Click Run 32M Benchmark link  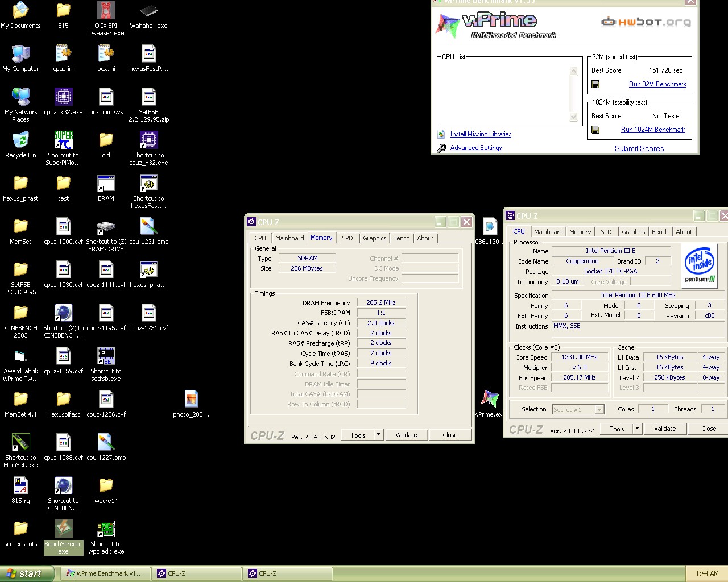657,84
